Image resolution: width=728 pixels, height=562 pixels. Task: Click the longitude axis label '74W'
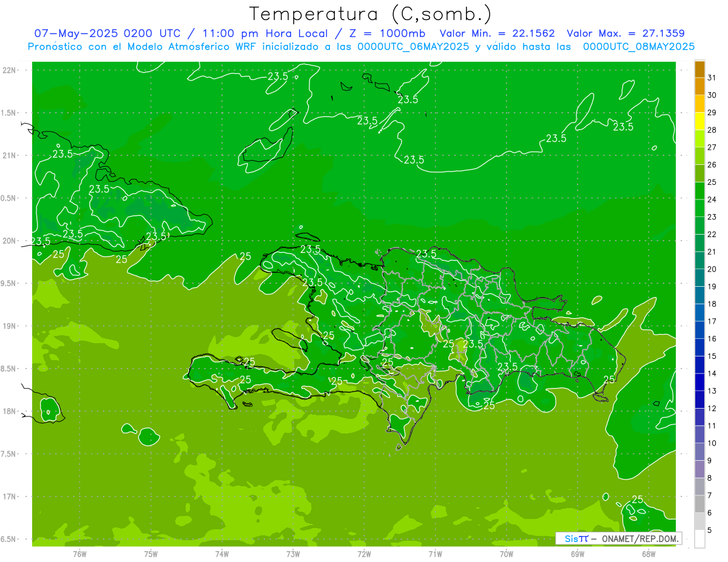point(222,554)
